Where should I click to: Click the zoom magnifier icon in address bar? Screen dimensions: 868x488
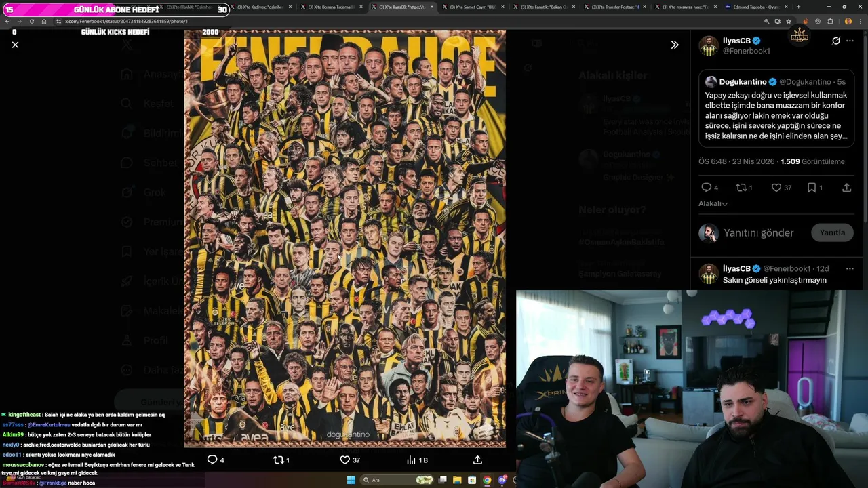pyautogui.click(x=766, y=21)
